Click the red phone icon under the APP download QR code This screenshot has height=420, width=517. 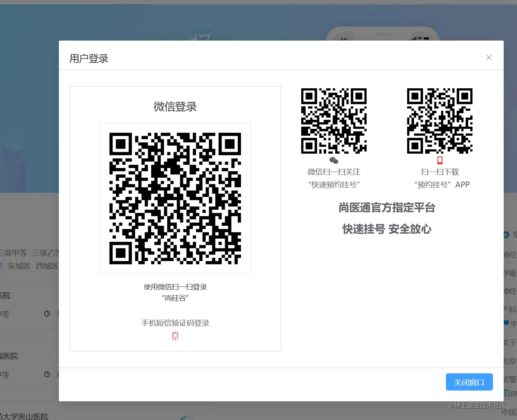click(x=440, y=160)
